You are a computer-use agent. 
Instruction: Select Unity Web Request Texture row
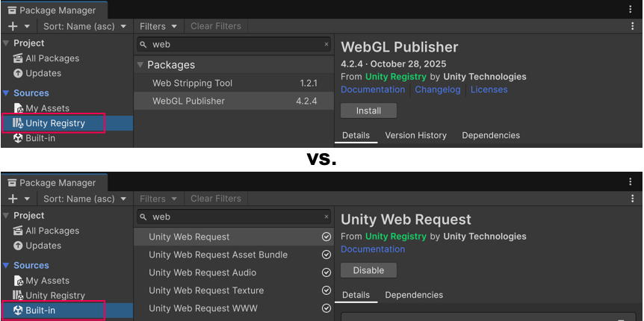[234, 290]
